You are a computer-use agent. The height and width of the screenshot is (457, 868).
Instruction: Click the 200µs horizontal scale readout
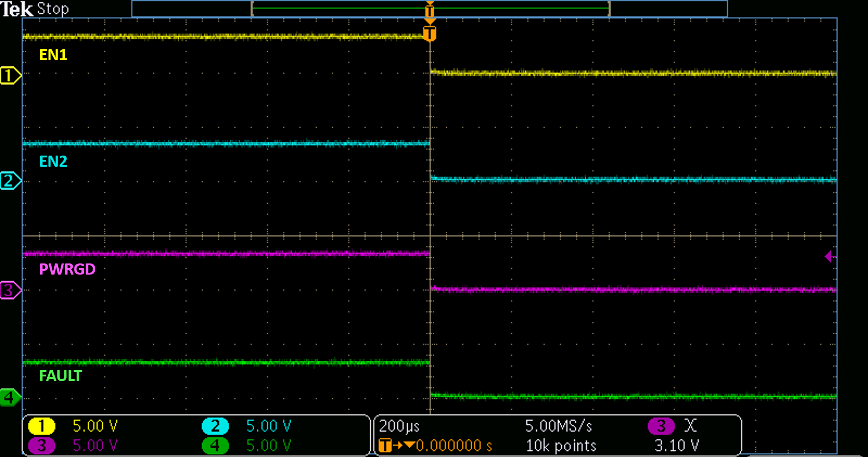coord(399,426)
